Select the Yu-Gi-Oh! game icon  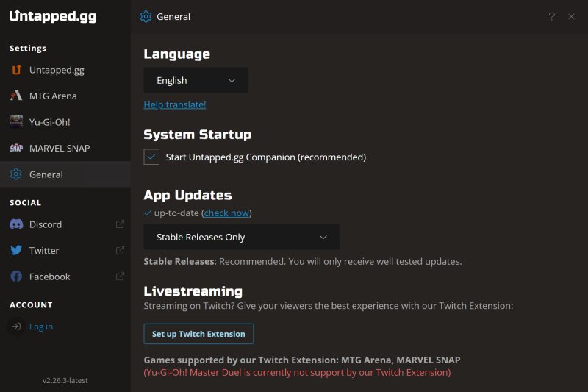pyautogui.click(x=16, y=122)
